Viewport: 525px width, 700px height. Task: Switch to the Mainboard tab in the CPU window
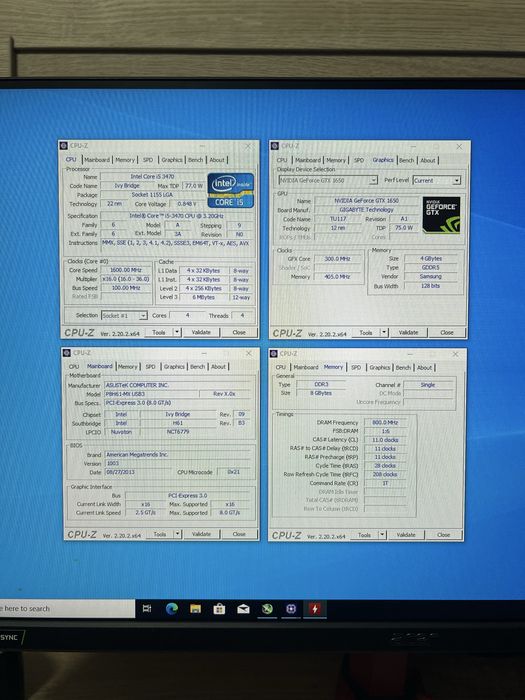pyautogui.click(x=97, y=160)
